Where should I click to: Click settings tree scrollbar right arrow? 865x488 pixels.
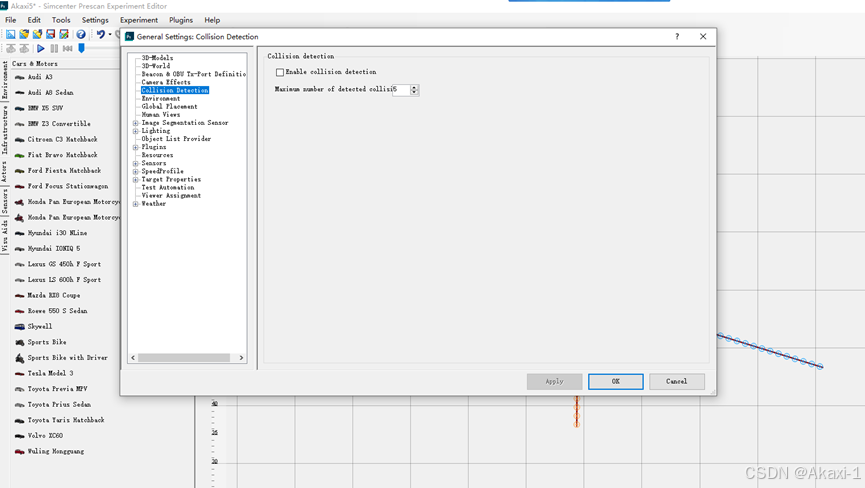tap(241, 358)
